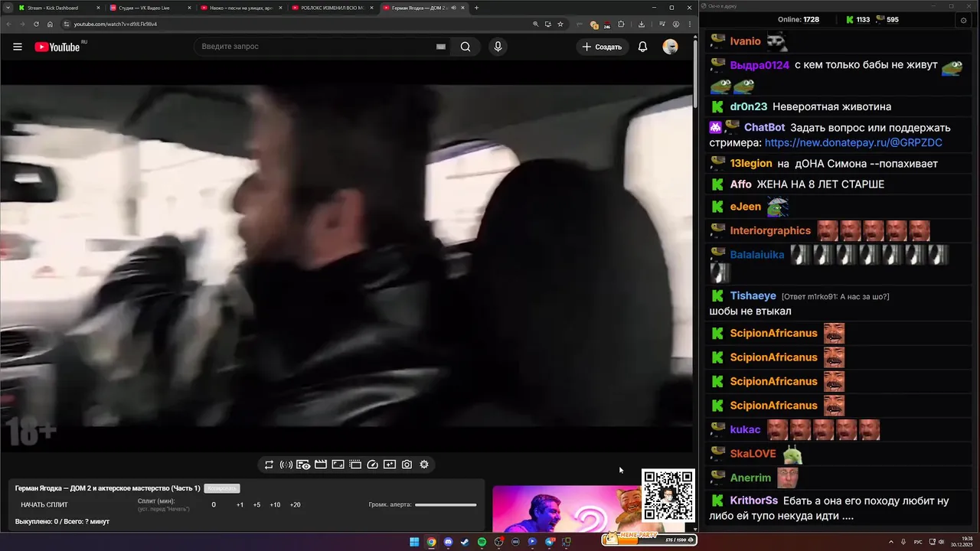Add +1 minute to split

pos(240,505)
